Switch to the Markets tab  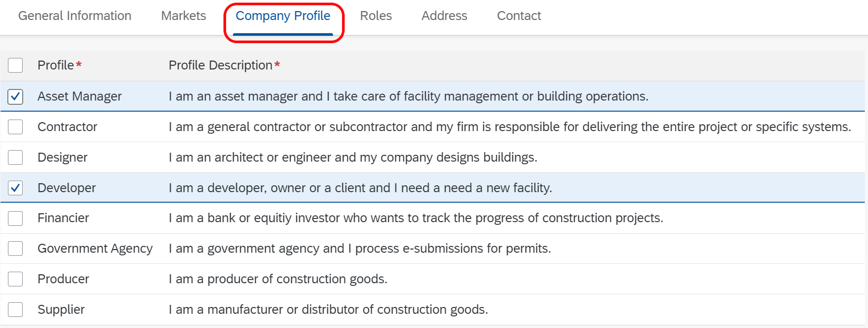pos(183,16)
